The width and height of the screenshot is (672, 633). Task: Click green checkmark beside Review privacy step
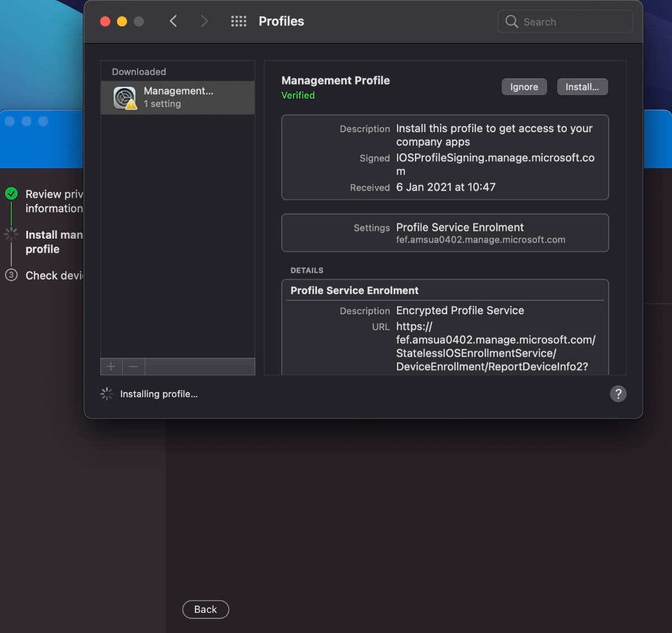coord(11,194)
